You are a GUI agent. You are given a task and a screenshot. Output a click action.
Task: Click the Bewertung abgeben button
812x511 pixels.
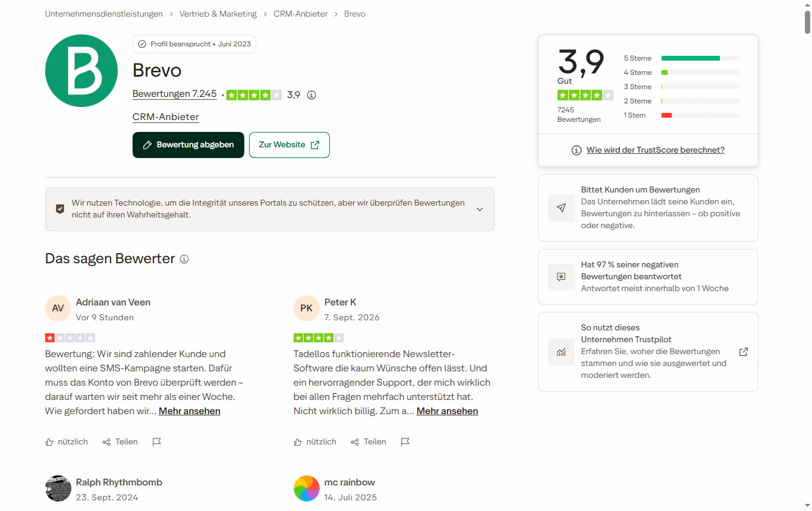tap(188, 145)
